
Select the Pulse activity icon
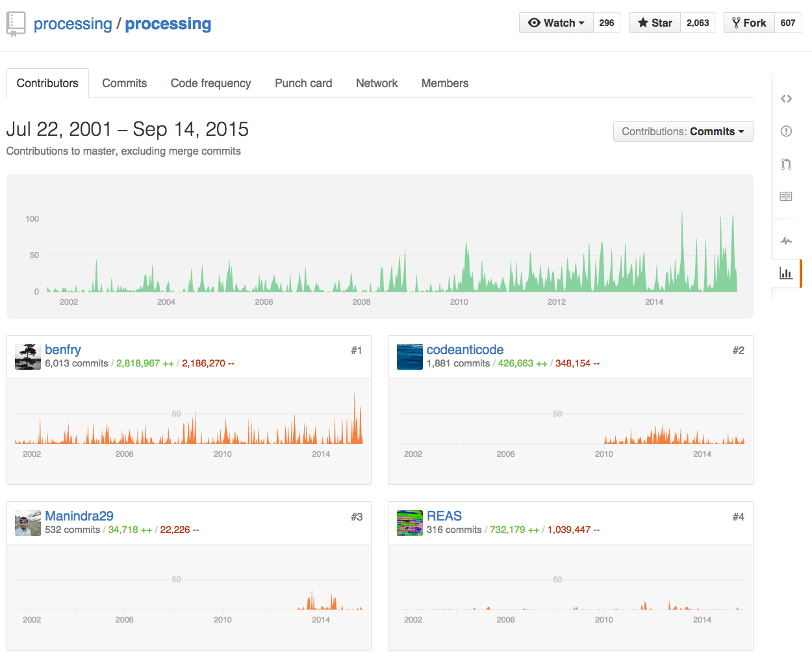pos(786,240)
